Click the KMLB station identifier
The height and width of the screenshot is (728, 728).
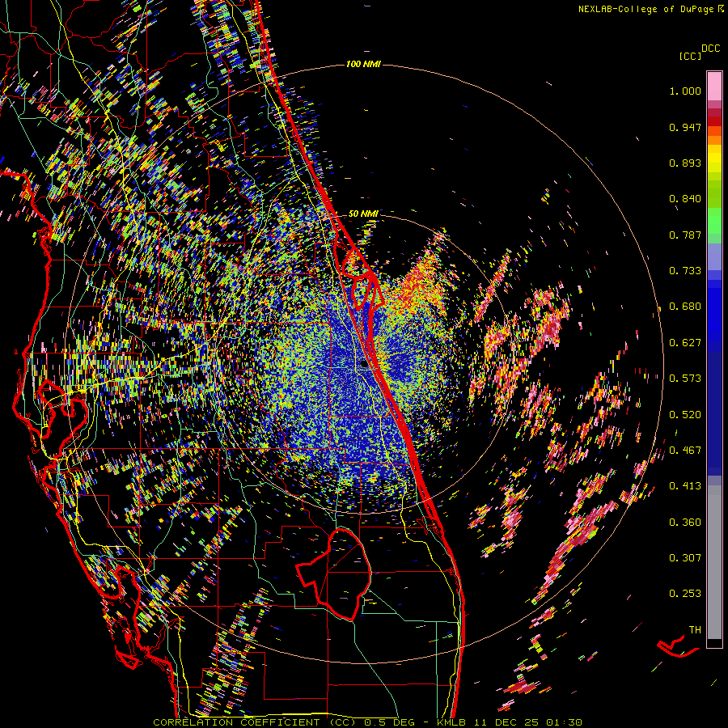pos(451,722)
